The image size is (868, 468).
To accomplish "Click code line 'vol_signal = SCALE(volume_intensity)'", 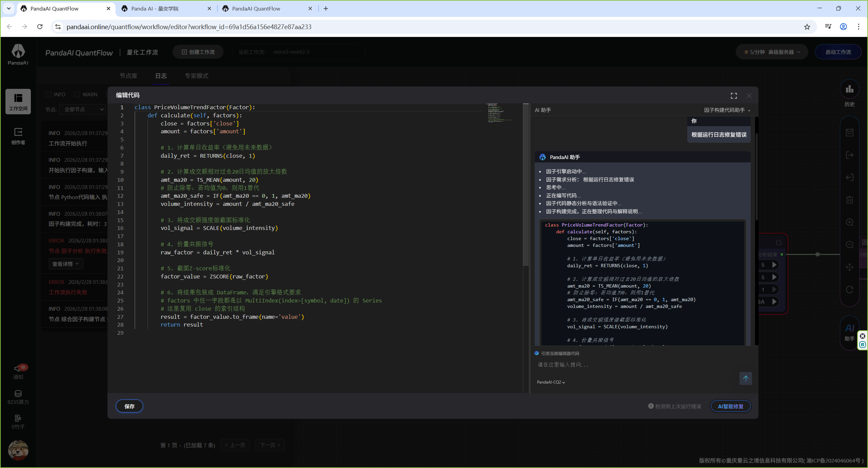I will (219, 228).
